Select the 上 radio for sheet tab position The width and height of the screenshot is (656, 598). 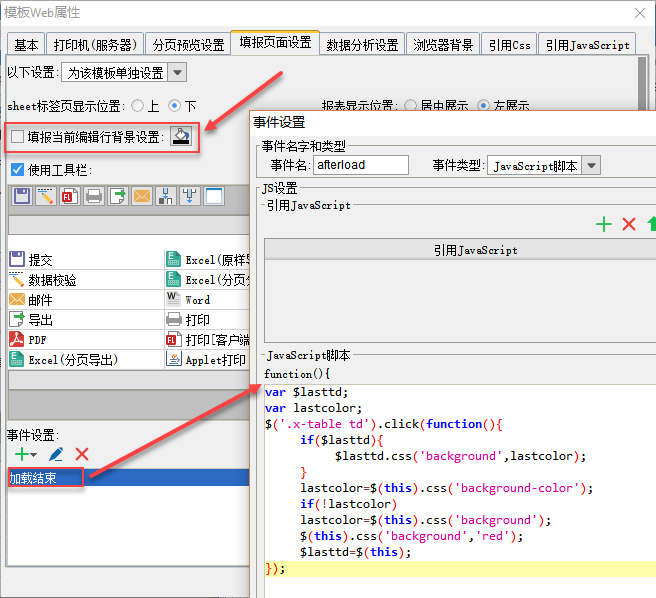137,105
